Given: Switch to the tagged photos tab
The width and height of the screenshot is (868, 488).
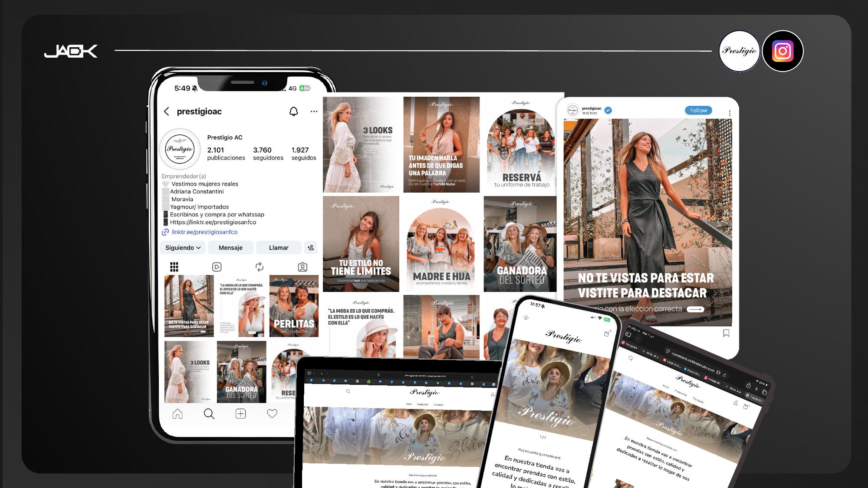Looking at the screenshot, I should pos(302,267).
